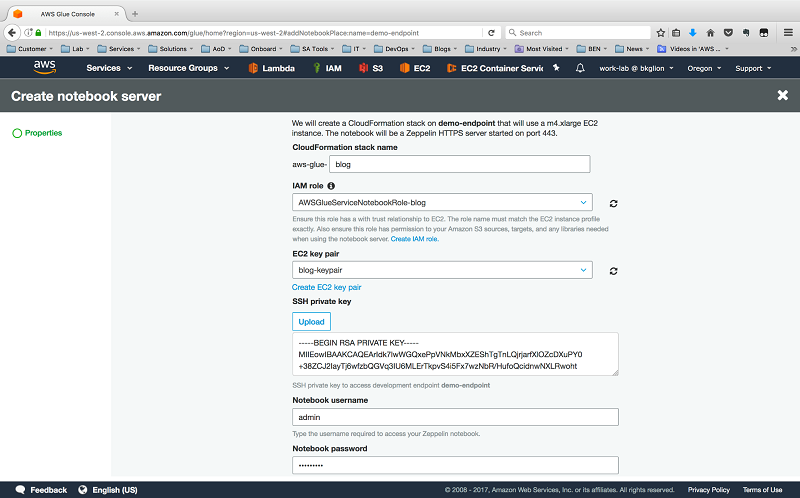This screenshot has width=800, height=498.
Task: Click the Notebook password field
Action: click(455, 465)
